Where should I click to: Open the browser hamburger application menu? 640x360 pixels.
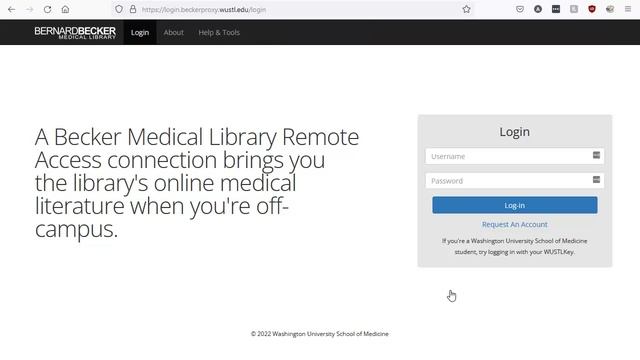[628, 9]
